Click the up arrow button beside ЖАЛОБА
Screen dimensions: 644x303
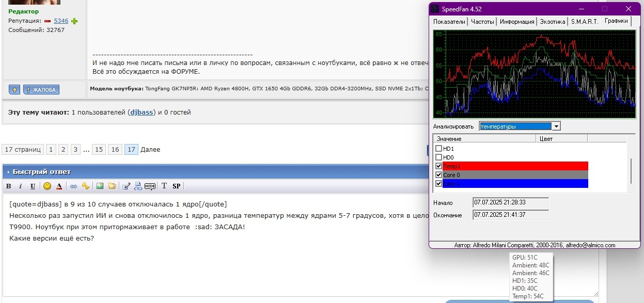pyautogui.click(x=15, y=90)
